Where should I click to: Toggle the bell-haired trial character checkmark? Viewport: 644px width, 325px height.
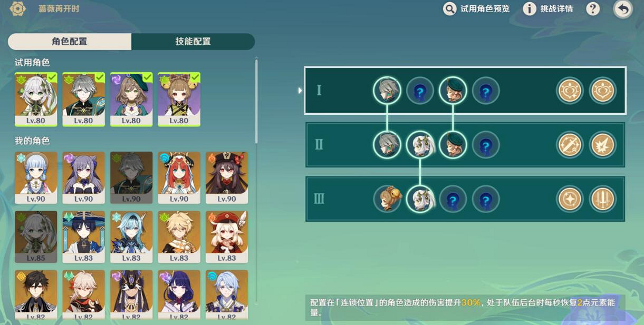tap(179, 99)
